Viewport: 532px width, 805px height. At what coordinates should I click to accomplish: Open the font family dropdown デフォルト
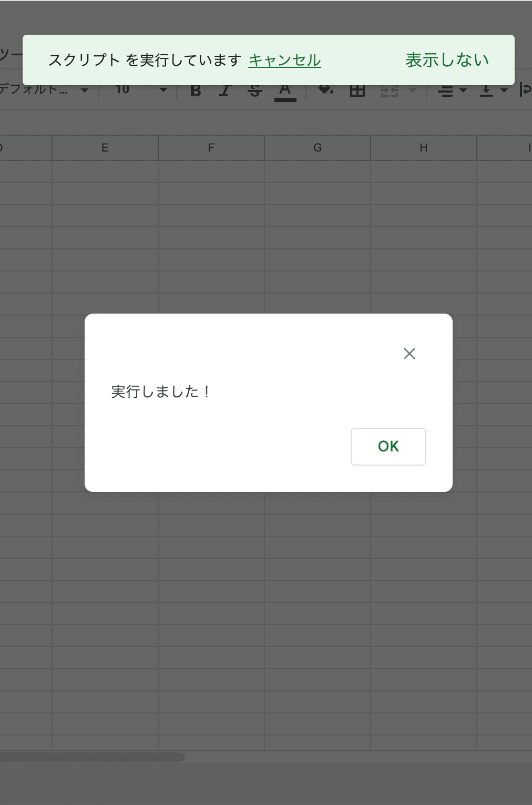[44, 90]
